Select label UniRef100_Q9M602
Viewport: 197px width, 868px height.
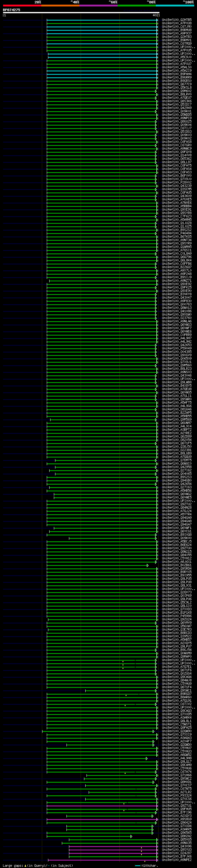177,91
